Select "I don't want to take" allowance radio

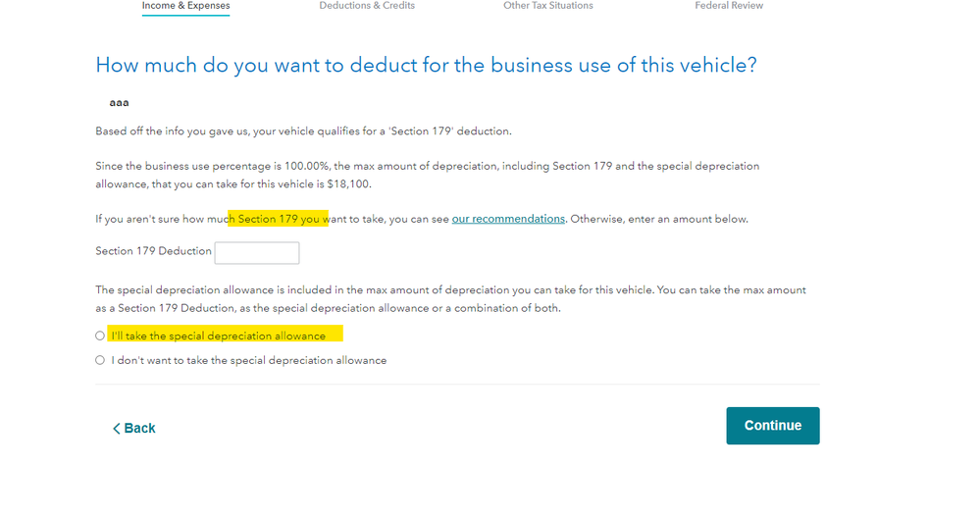[100, 360]
